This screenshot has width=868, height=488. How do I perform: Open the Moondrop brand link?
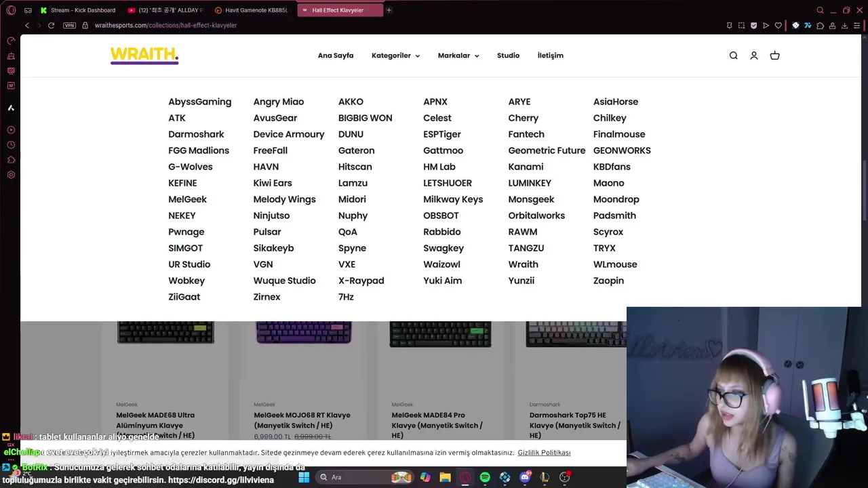pyautogui.click(x=616, y=199)
